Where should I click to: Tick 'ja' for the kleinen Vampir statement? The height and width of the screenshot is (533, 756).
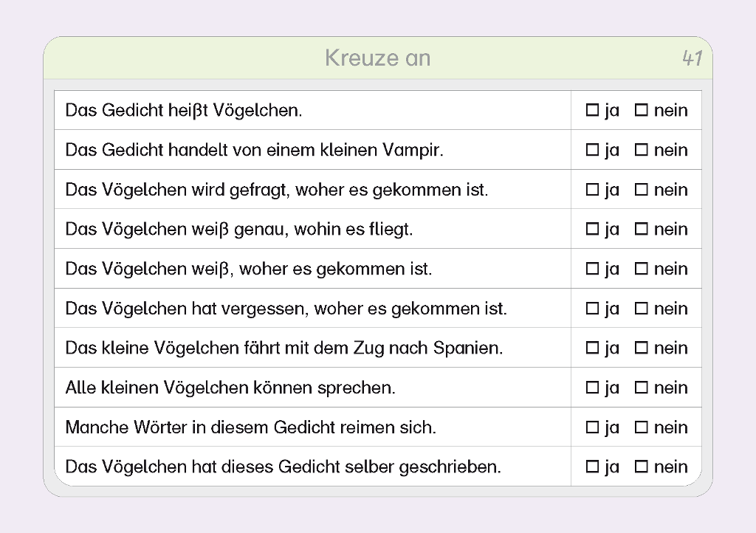[592, 151]
